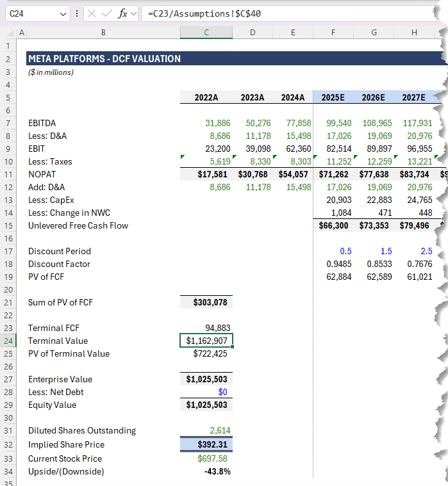
Task: Click the ($ in millions) note cell
Action: (51, 72)
